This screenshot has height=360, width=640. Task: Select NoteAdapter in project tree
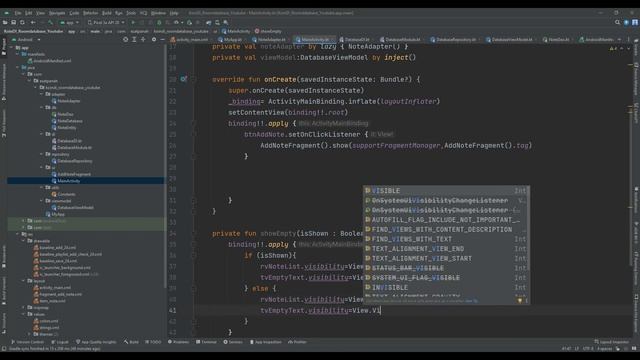tap(66, 101)
